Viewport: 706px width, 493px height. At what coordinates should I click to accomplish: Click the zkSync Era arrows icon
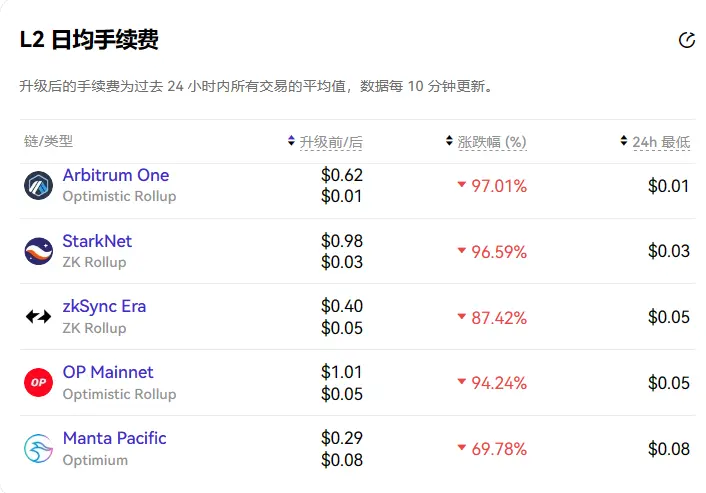[38, 317]
